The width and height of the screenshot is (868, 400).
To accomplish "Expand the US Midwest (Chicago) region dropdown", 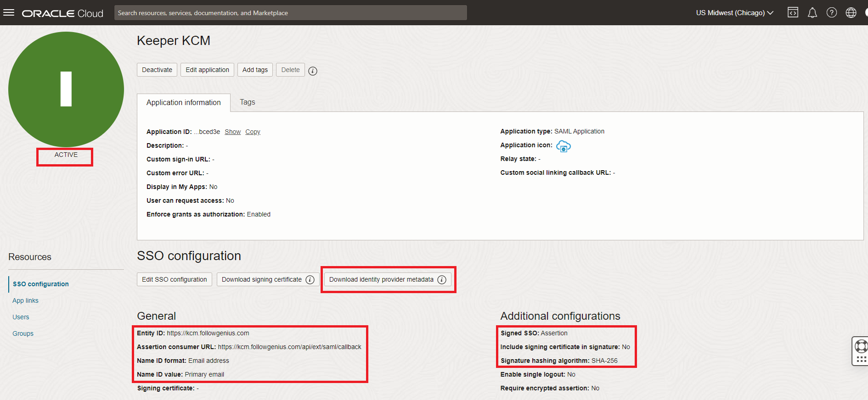I will tap(734, 13).
